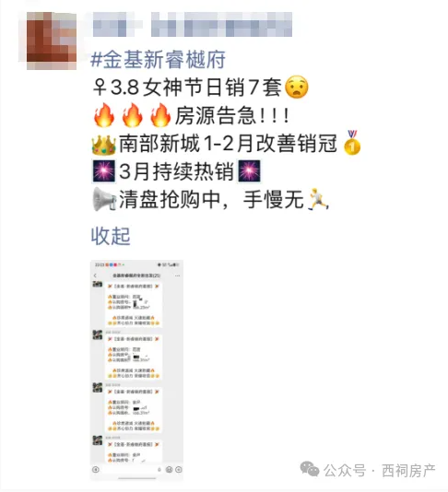This screenshot has width=448, height=492.
Task: Click the gold medal emoji after 改善销冠
Action: (352, 143)
